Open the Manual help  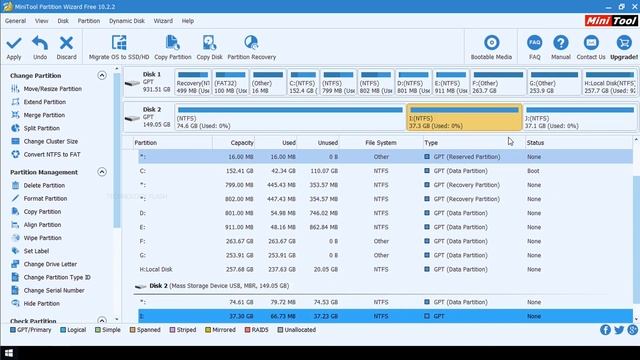pyautogui.click(x=560, y=47)
